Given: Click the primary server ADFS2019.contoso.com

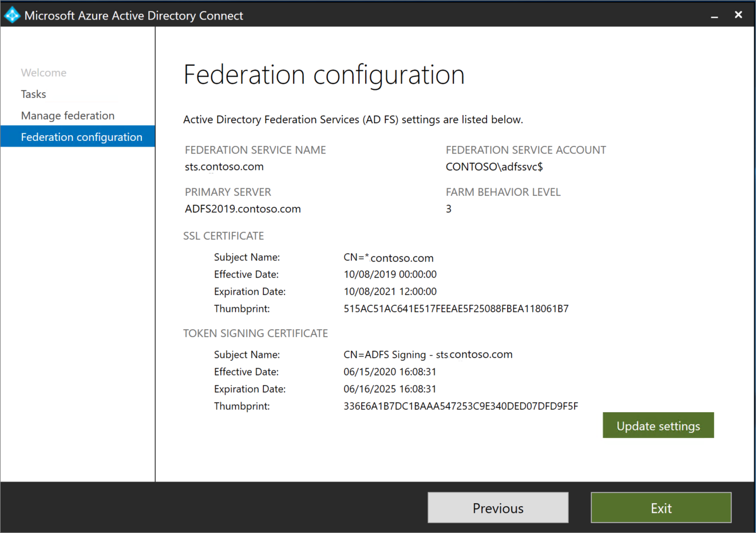Looking at the screenshot, I should tap(242, 208).
